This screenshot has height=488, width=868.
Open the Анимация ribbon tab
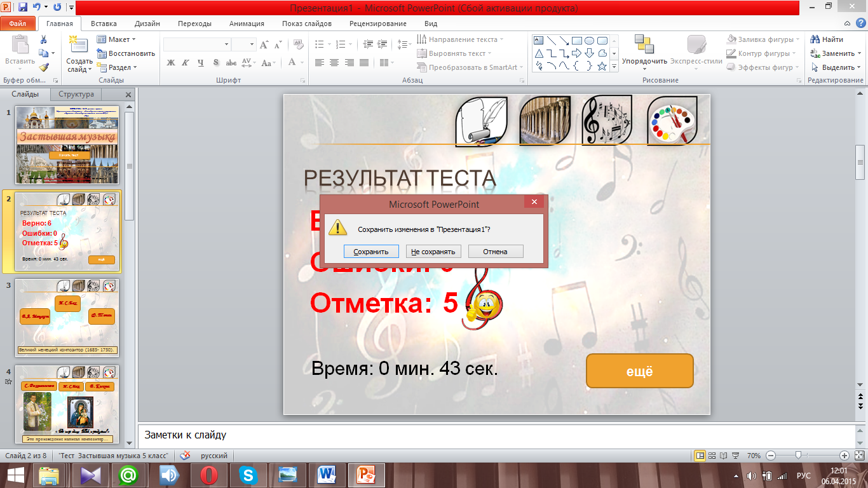[248, 24]
